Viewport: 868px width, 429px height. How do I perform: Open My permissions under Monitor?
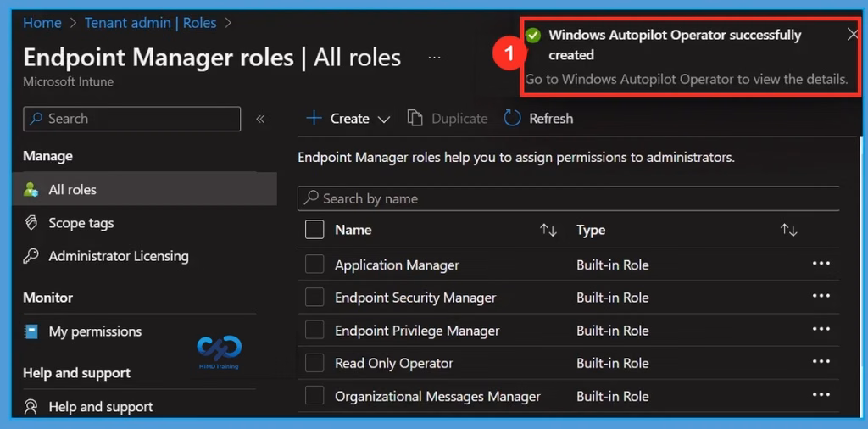tap(95, 331)
